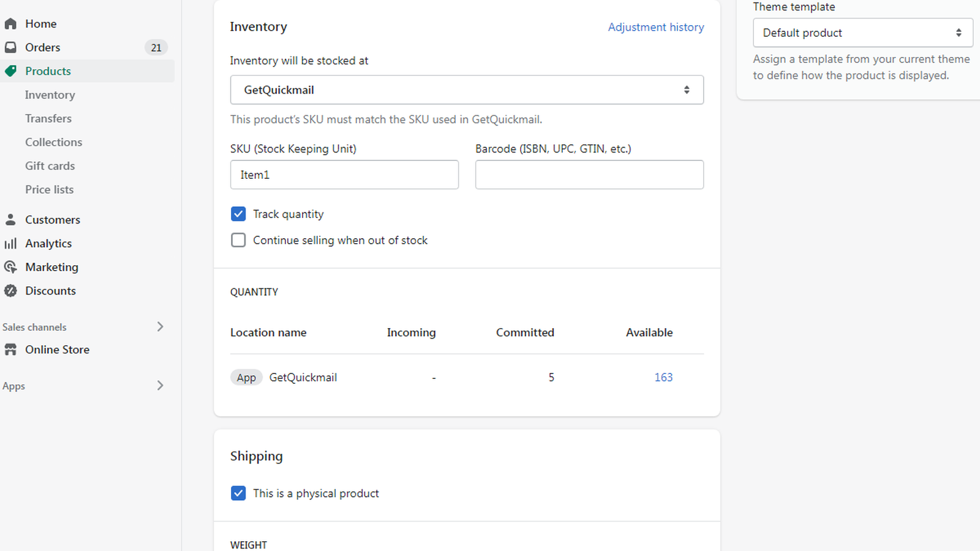Expand the Apps section chevron
This screenshot has width=980, height=551.
tap(160, 386)
